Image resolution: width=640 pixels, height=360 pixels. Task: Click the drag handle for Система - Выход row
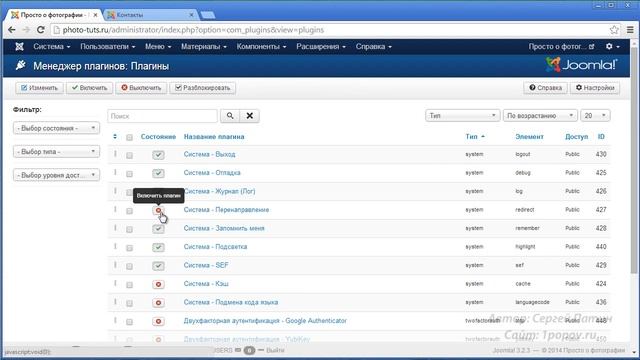(115, 154)
